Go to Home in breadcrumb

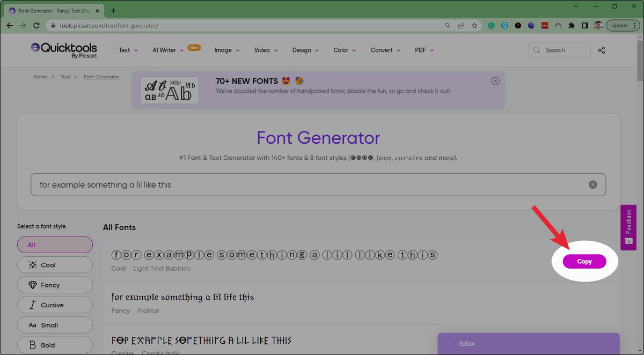click(41, 77)
